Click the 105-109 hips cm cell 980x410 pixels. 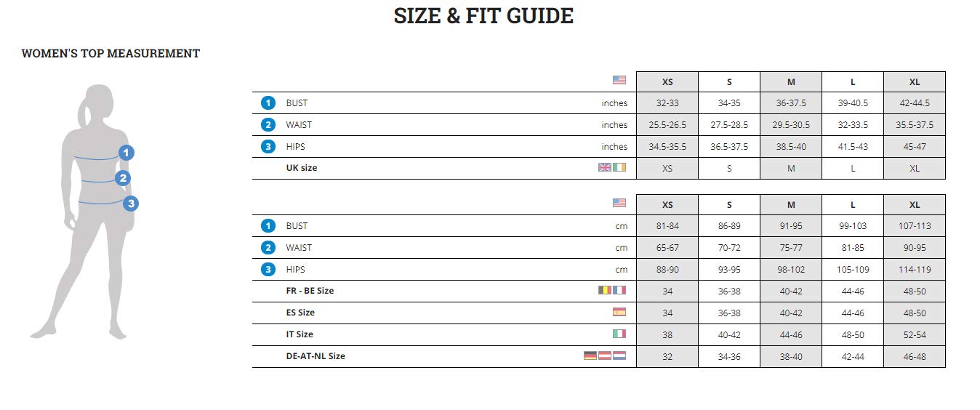(852, 270)
